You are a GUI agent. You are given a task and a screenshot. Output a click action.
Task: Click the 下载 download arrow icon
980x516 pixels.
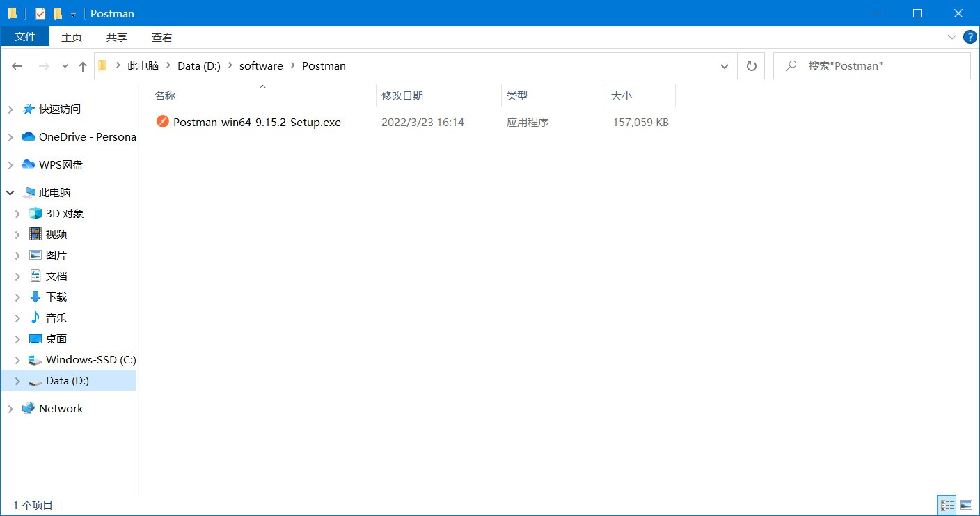35,297
